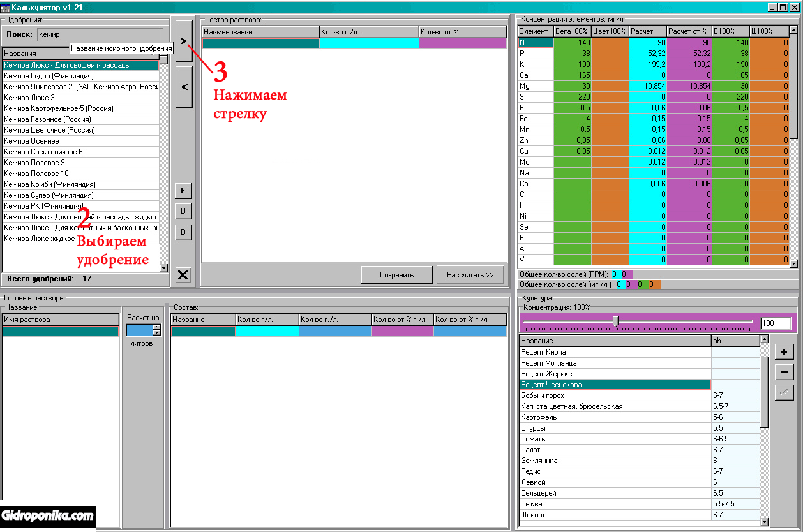Click fertilizer list scrollbar down arrow

point(164,269)
